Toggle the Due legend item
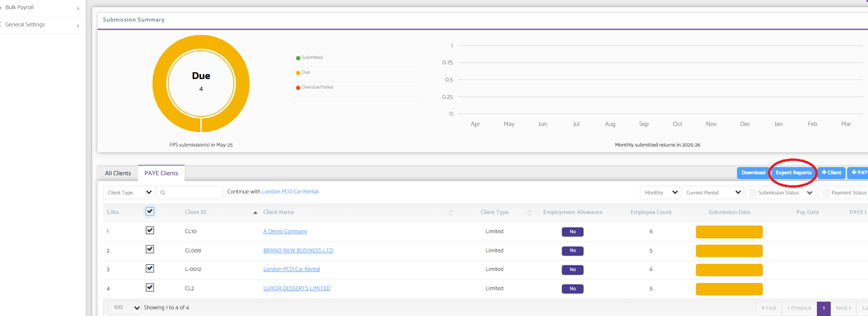Viewport: 868px width, 316px height. tap(303, 72)
